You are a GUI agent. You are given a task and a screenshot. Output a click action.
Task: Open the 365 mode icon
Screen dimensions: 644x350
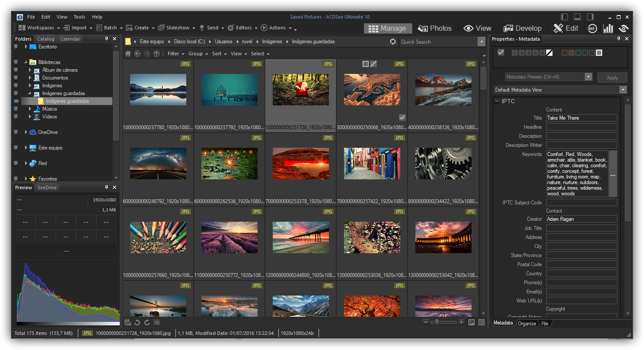[x=592, y=29]
